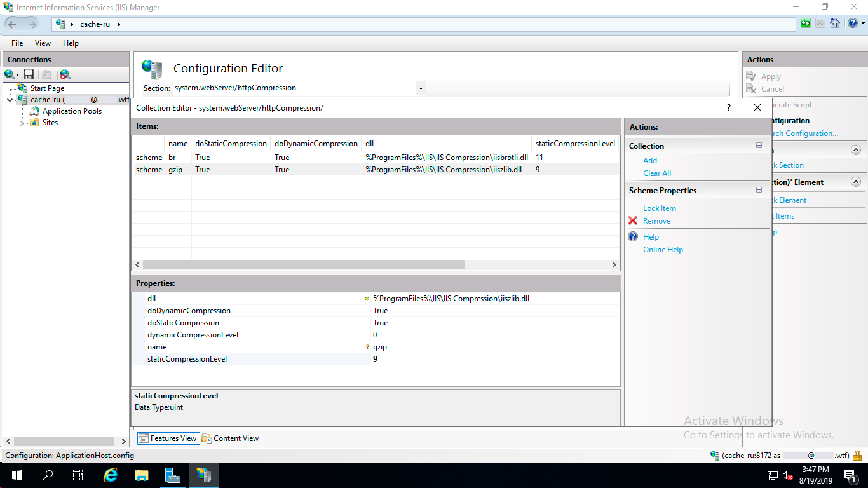Viewport: 868px width, 488px height.
Task: Click the stop loading icon in address bar
Action: 820,24
